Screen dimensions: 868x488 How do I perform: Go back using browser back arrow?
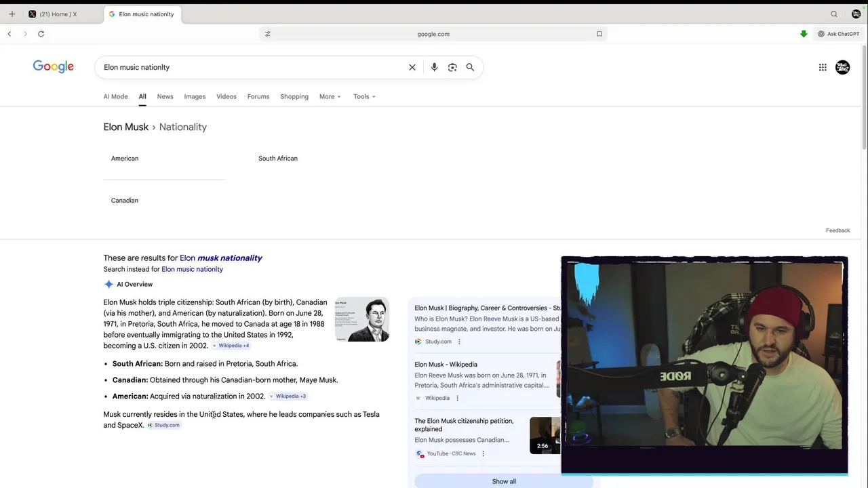point(9,34)
